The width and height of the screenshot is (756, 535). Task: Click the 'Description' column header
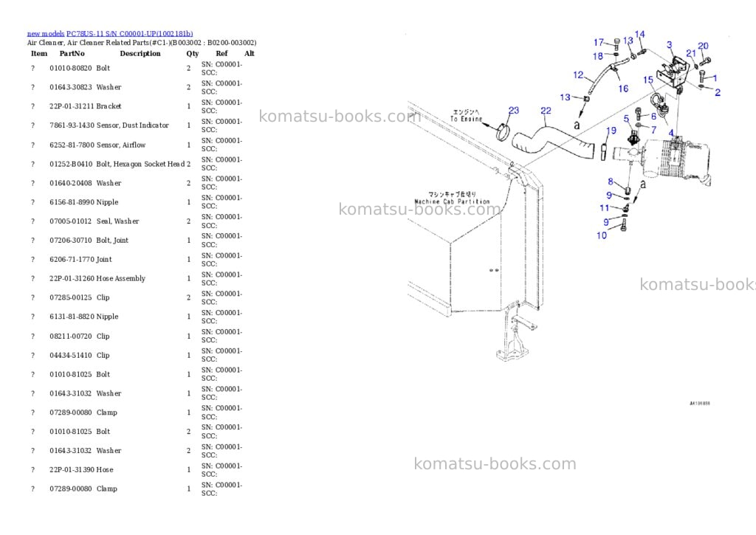tap(140, 53)
